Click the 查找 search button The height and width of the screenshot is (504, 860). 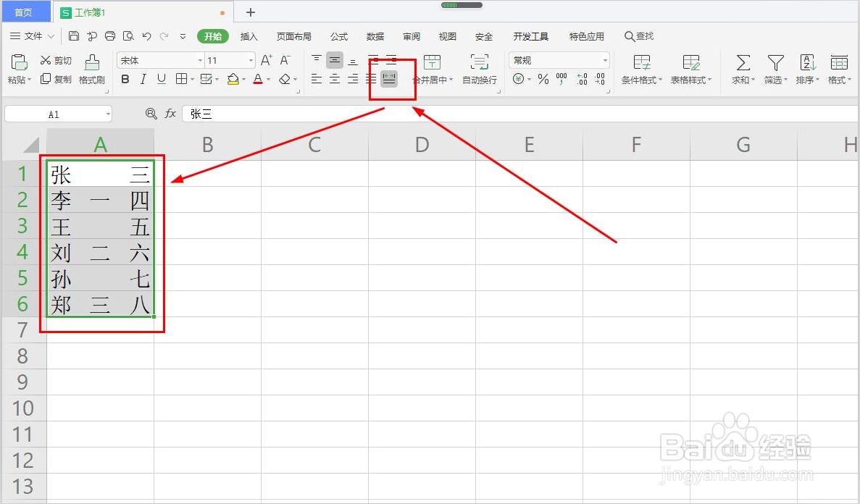click(x=638, y=35)
